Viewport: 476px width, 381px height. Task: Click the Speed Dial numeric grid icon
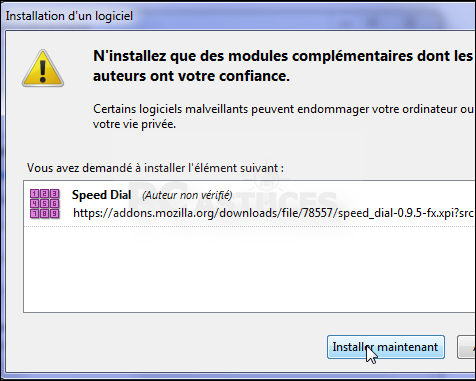click(45, 203)
